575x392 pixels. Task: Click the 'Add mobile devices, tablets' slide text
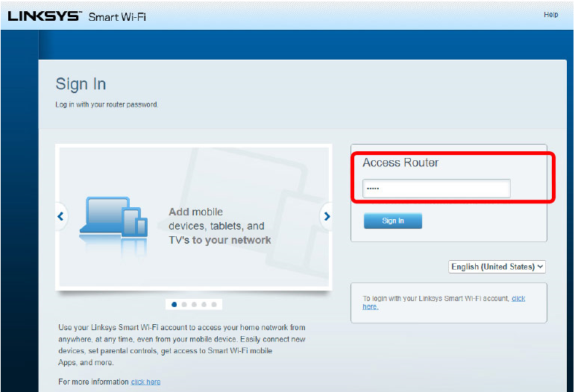tap(220, 226)
